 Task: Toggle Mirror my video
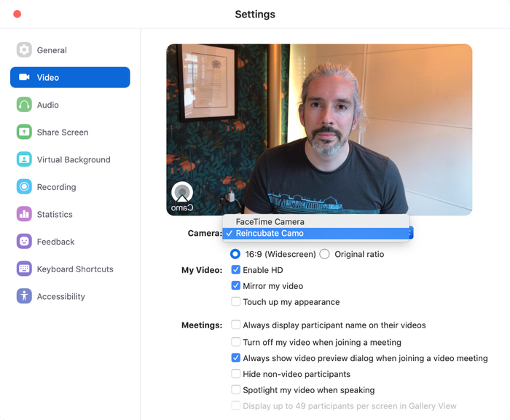pyautogui.click(x=236, y=285)
